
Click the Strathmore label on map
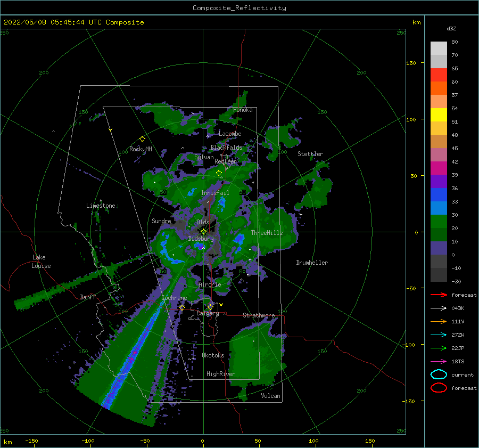259,315
